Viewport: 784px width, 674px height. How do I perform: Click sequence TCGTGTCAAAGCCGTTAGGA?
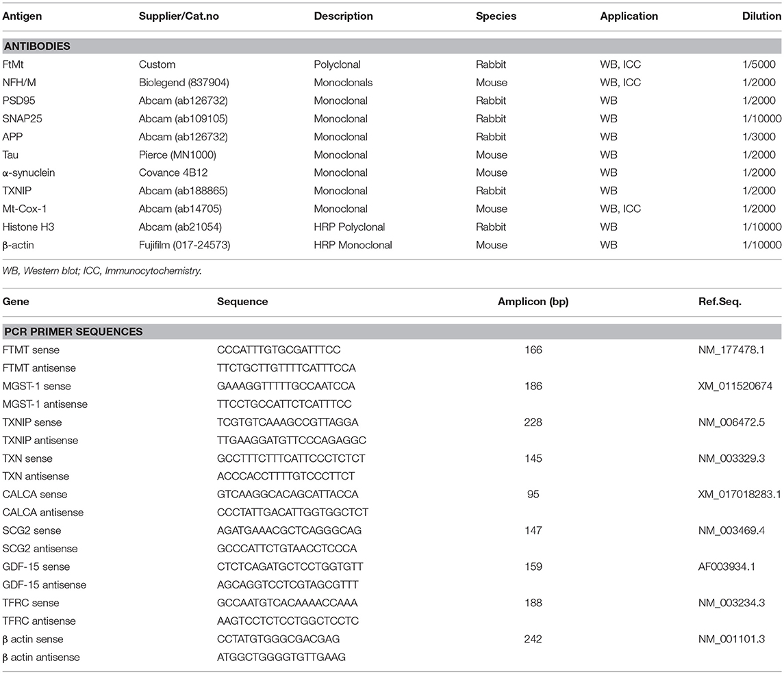[288, 422]
